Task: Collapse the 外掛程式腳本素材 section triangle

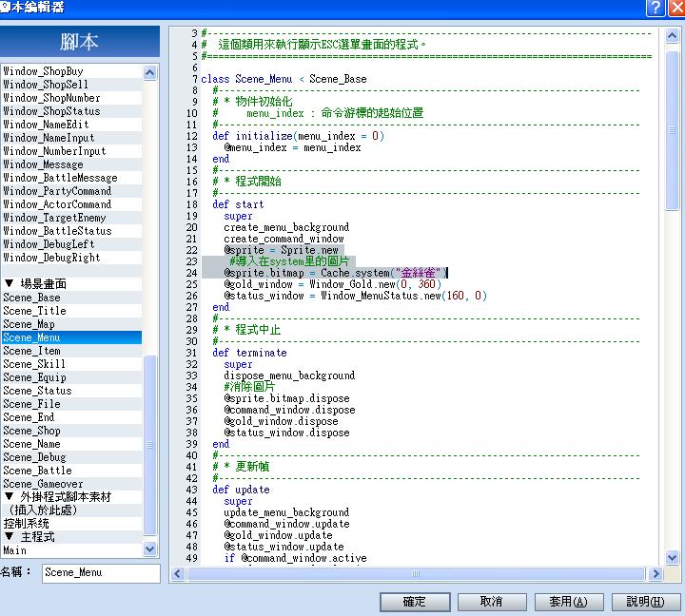Action: [9, 496]
